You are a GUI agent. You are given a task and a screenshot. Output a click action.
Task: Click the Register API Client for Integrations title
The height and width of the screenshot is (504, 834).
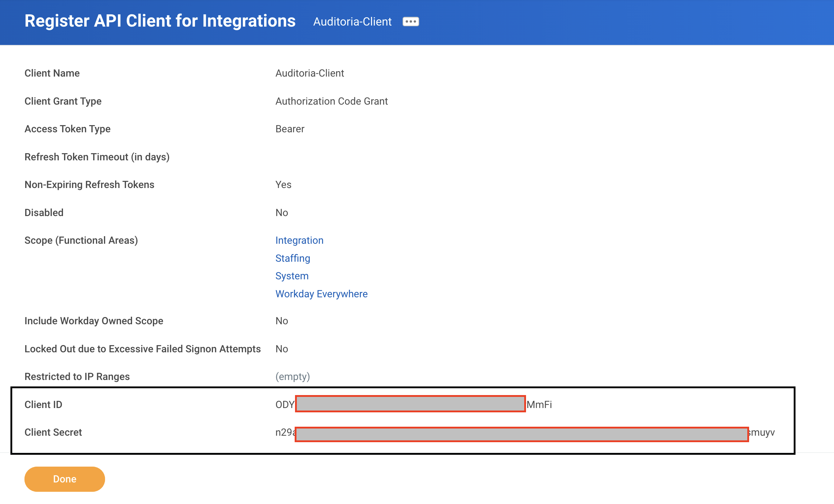[x=159, y=21]
